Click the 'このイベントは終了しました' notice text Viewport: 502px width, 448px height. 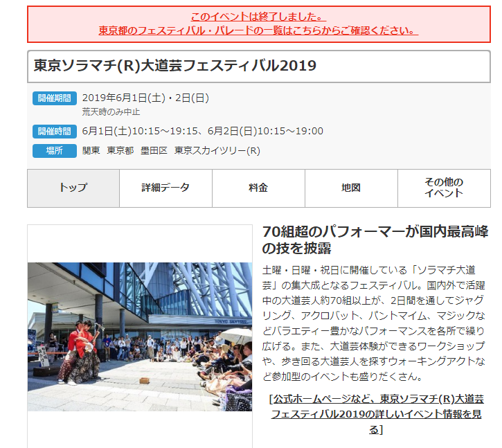(x=258, y=17)
